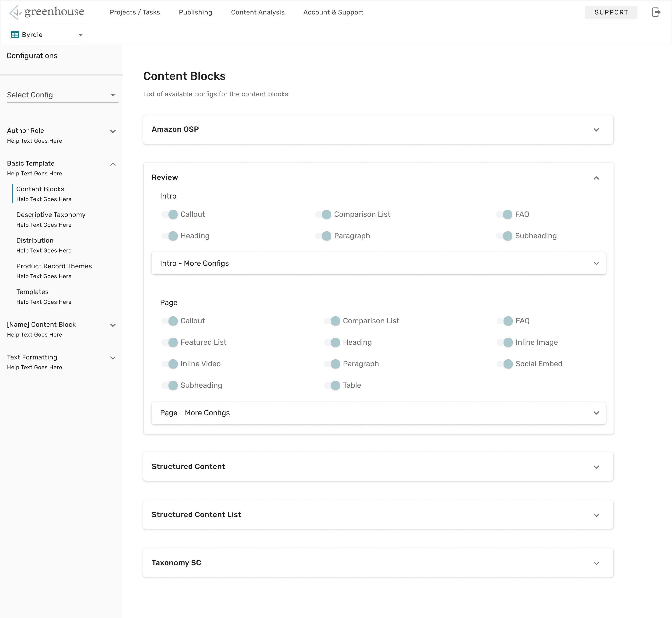Expand Structured Content List chevron
Image resolution: width=672 pixels, height=618 pixels.
click(x=596, y=515)
